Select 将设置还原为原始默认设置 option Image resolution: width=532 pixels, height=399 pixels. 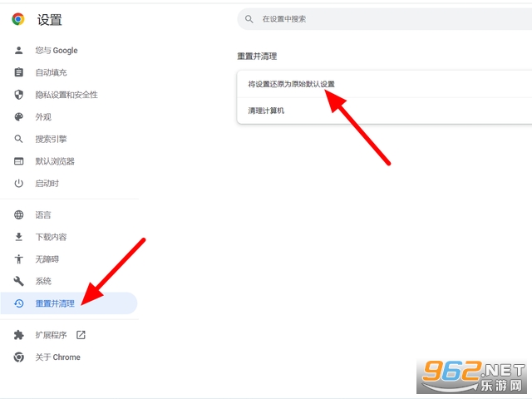point(291,85)
